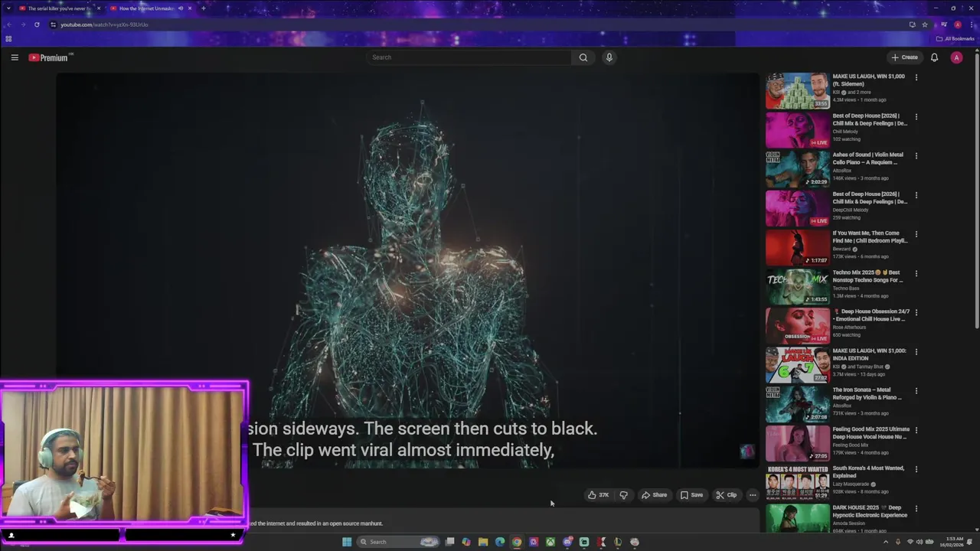This screenshot has width=980, height=551.
Task: Open the YouTube hamburger guide menu
Action: (14, 57)
